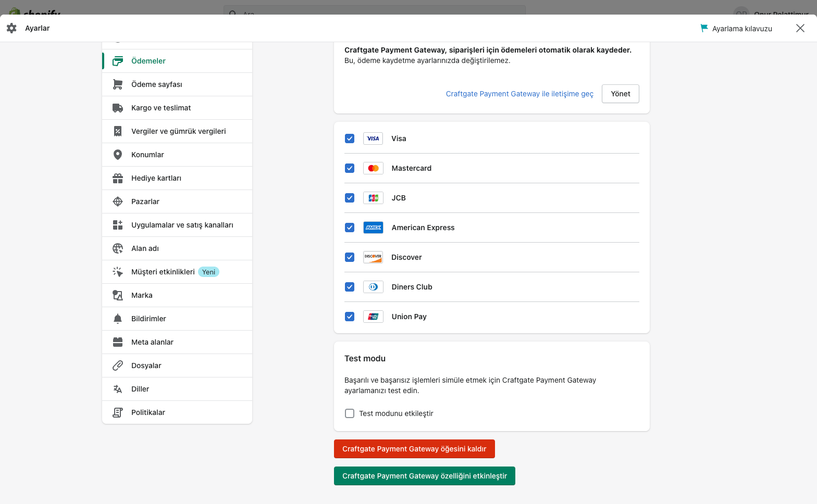Click the Müşteri etkinlikleri label

[x=163, y=272]
